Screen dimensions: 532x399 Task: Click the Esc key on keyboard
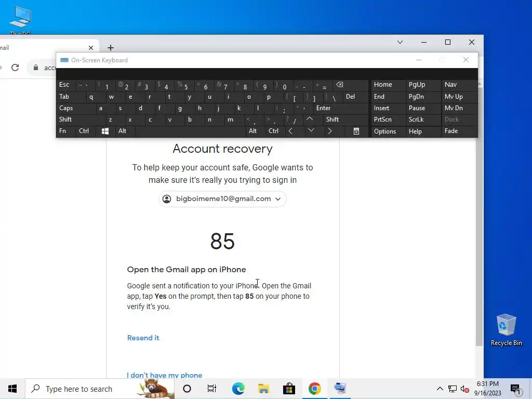pos(66,85)
